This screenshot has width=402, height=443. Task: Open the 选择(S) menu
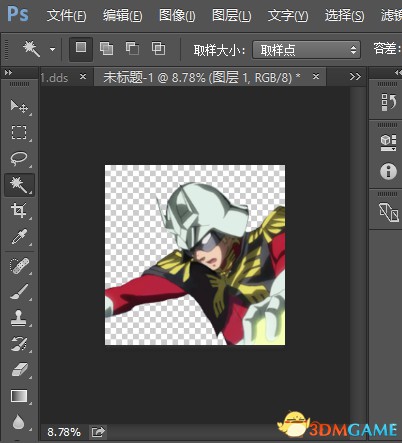[344, 15]
